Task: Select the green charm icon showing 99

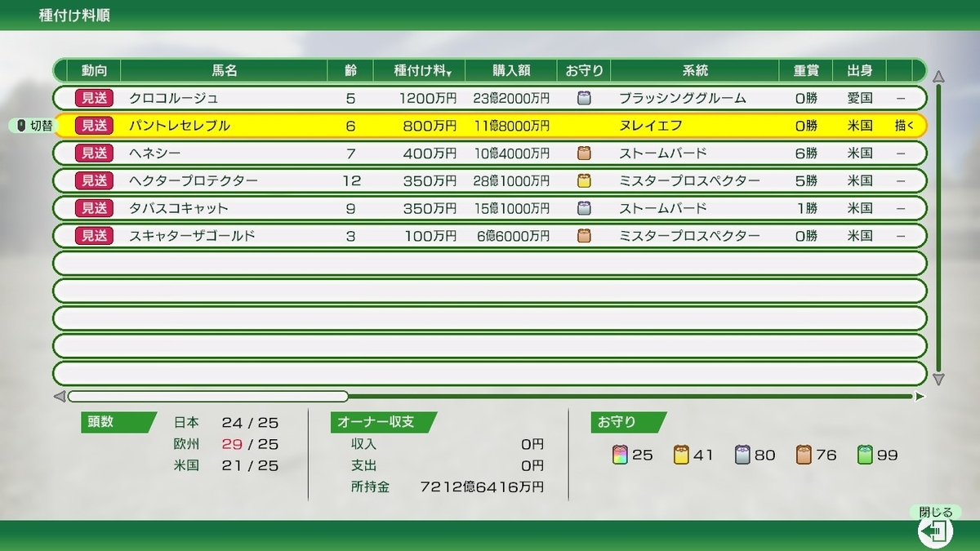Action: (865, 455)
